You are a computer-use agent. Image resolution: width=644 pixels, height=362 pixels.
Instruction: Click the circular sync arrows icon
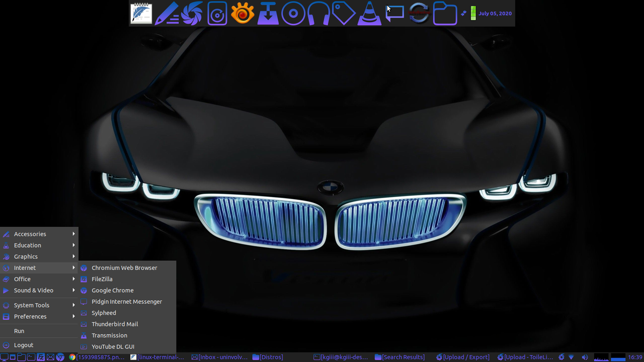click(x=419, y=14)
